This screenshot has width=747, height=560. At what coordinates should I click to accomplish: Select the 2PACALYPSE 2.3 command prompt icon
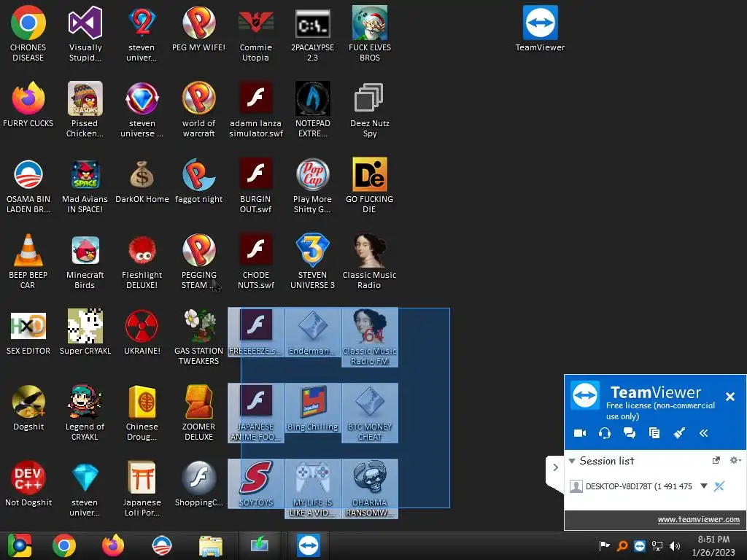point(312,34)
